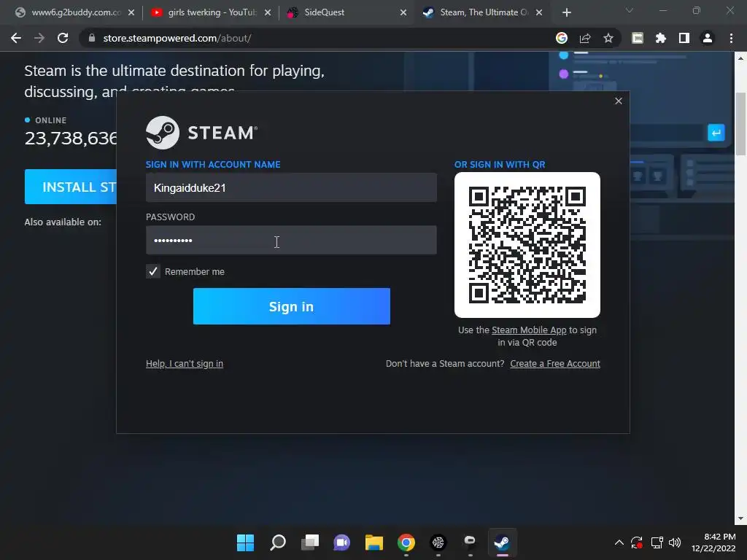
Task: Open network status tray icon
Action: click(x=657, y=542)
